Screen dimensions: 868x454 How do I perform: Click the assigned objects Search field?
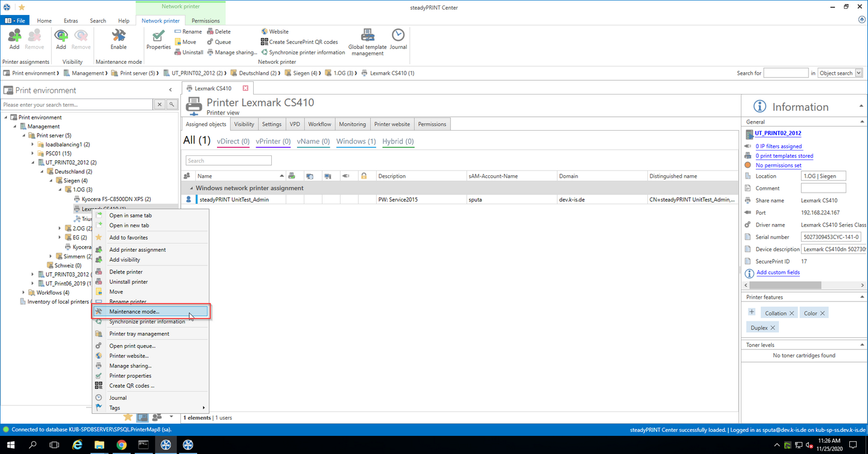coord(228,161)
